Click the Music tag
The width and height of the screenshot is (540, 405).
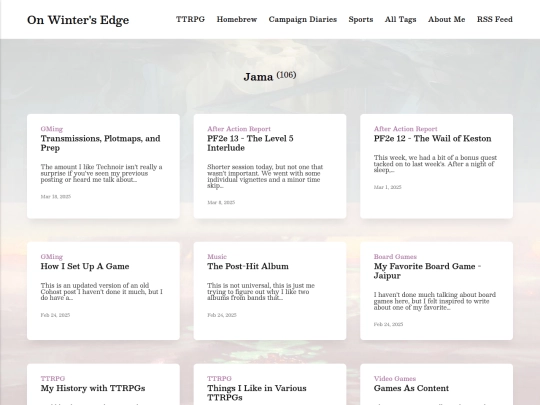click(217, 257)
